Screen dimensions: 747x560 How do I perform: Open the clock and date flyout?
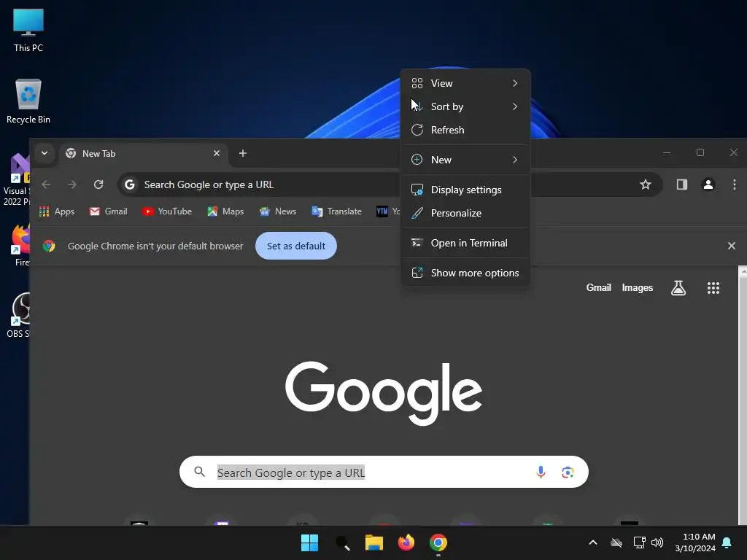click(695, 542)
